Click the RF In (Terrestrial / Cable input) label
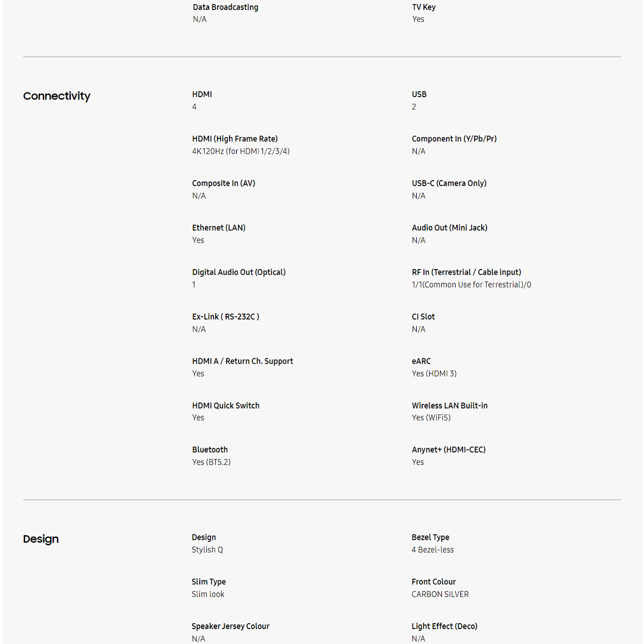This screenshot has height=644, width=644. (x=466, y=272)
